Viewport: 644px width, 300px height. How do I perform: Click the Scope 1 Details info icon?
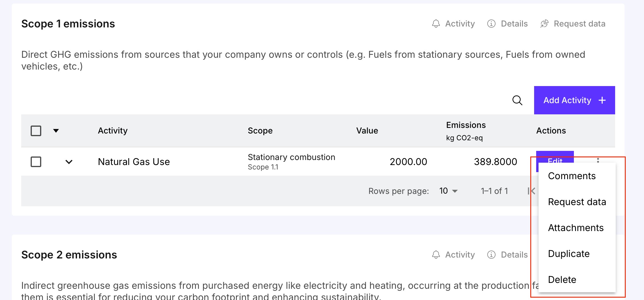click(491, 24)
